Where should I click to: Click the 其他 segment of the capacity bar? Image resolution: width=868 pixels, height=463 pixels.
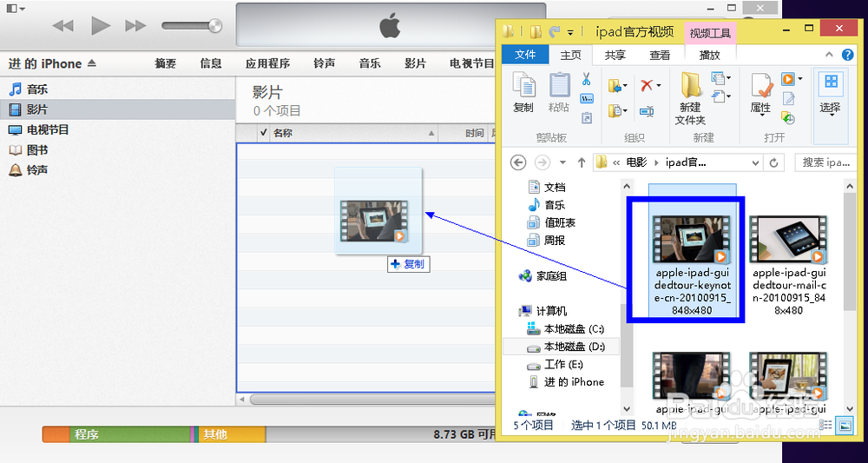pyautogui.click(x=231, y=434)
